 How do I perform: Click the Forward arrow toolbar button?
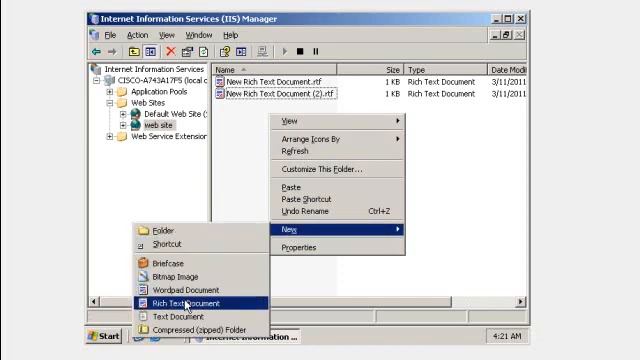pos(112,52)
